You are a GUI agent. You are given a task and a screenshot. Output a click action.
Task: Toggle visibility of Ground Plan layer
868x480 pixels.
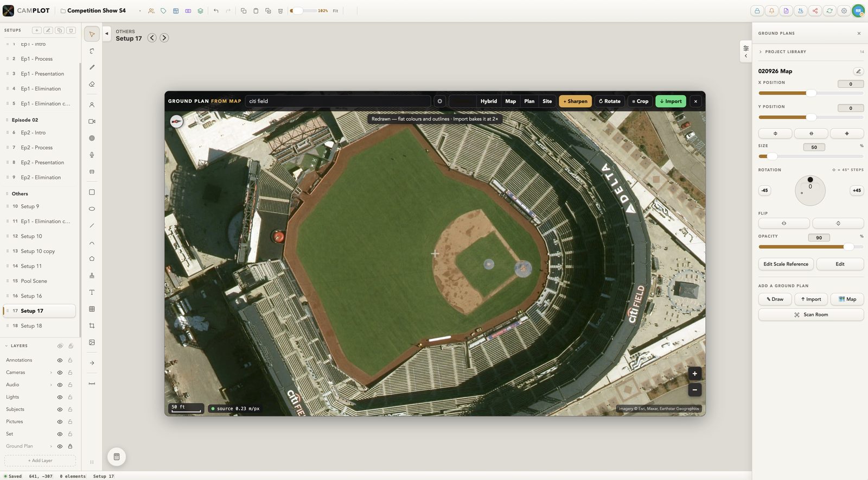60,446
